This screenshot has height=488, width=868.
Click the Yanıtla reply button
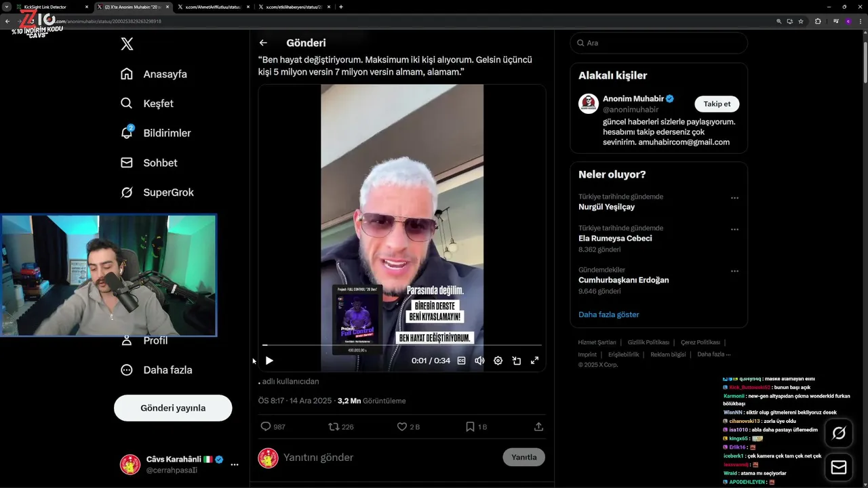pyautogui.click(x=524, y=457)
